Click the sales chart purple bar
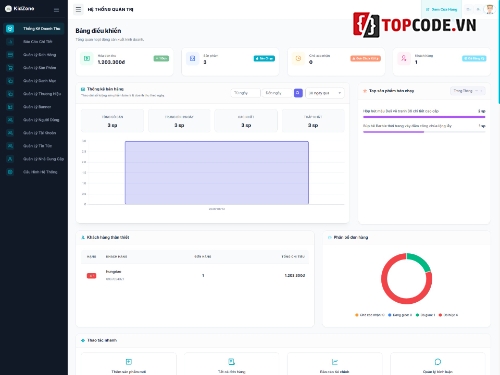 pyautogui.click(x=217, y=173)
